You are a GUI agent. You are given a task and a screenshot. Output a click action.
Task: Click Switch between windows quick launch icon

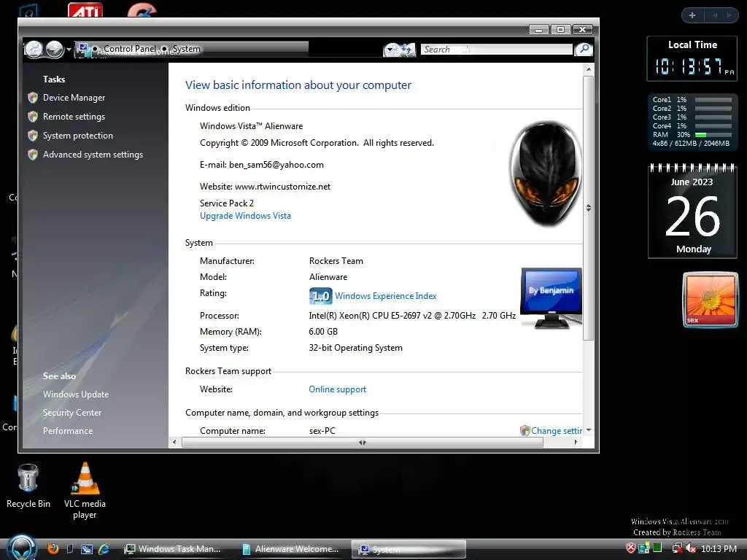[x=87, y=549]
